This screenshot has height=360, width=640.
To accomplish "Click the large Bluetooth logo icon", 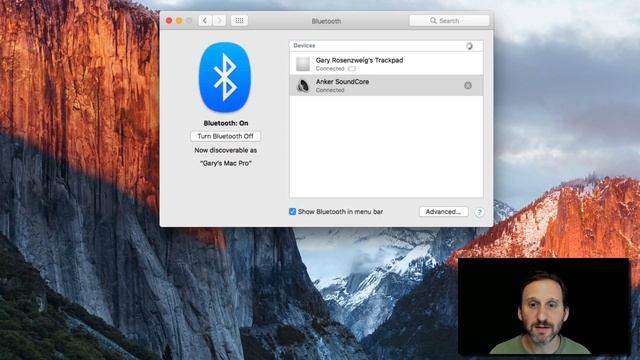I will click(x=225, y=77).
